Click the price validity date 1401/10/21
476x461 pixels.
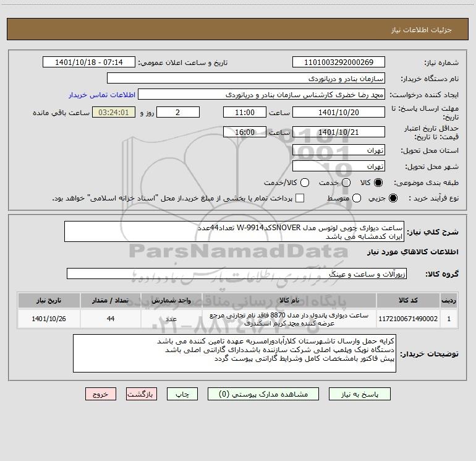click(339, 132)
